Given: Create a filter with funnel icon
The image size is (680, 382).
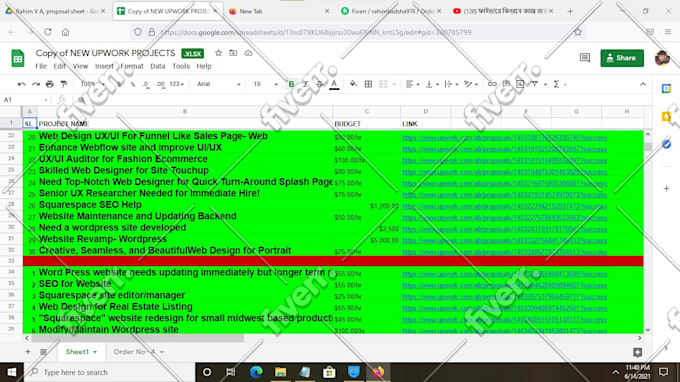Looking at the screenshot, I should (x=535, y=84).
